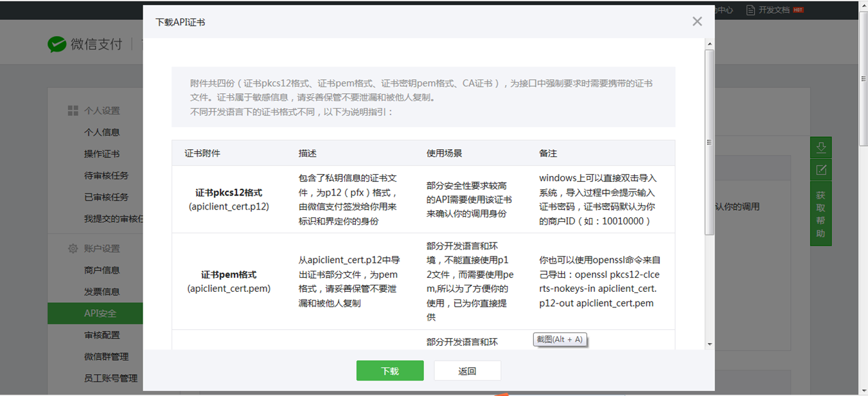868x396 pixels.
Task: Click the 证书pkcs12格式 cell title
Action: [x=229, y=193]
